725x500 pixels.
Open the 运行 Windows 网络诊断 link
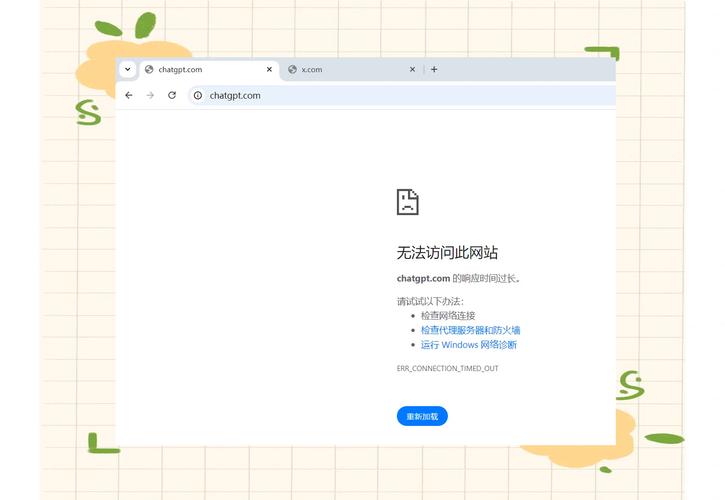coord(468,345)
